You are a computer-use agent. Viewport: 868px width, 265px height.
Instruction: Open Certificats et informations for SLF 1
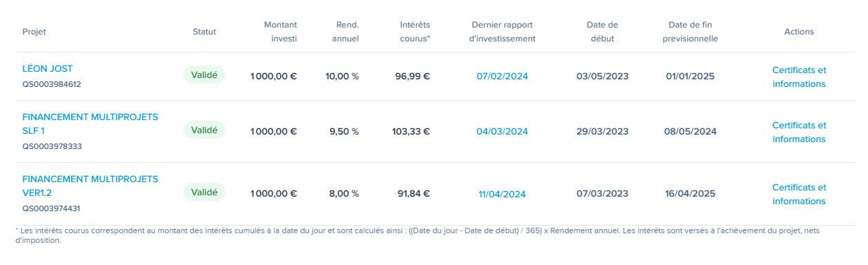point(799,132)
